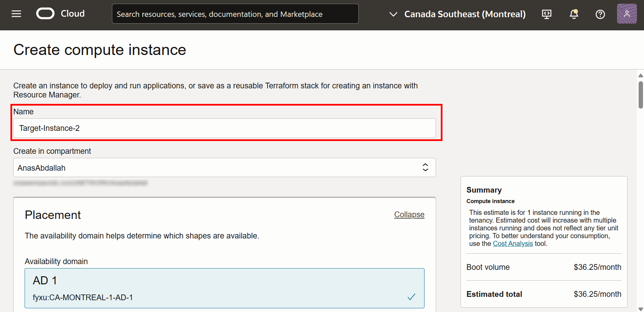Image resolution: width=644 pixels, height=312 pixels.
Task: Focus the search resources and services field
Action: point(235,14)
